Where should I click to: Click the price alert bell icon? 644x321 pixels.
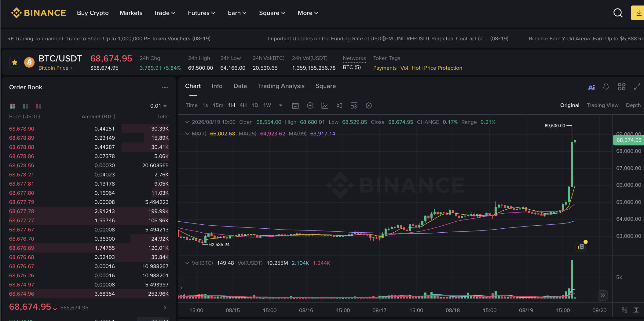point(606,87)
